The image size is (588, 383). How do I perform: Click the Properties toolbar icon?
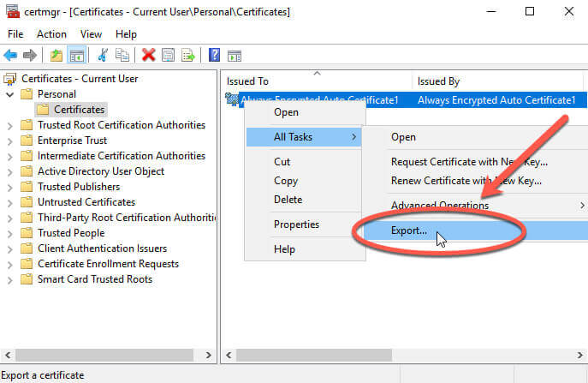point(168,56)
